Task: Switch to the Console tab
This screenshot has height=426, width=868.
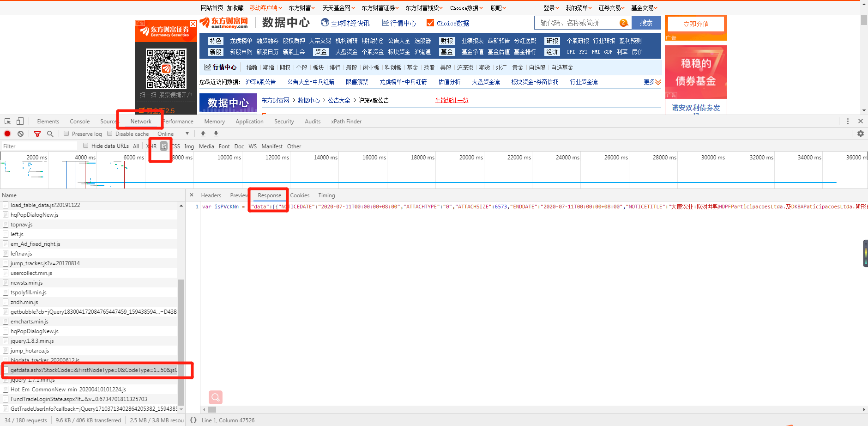Action: 80,121
